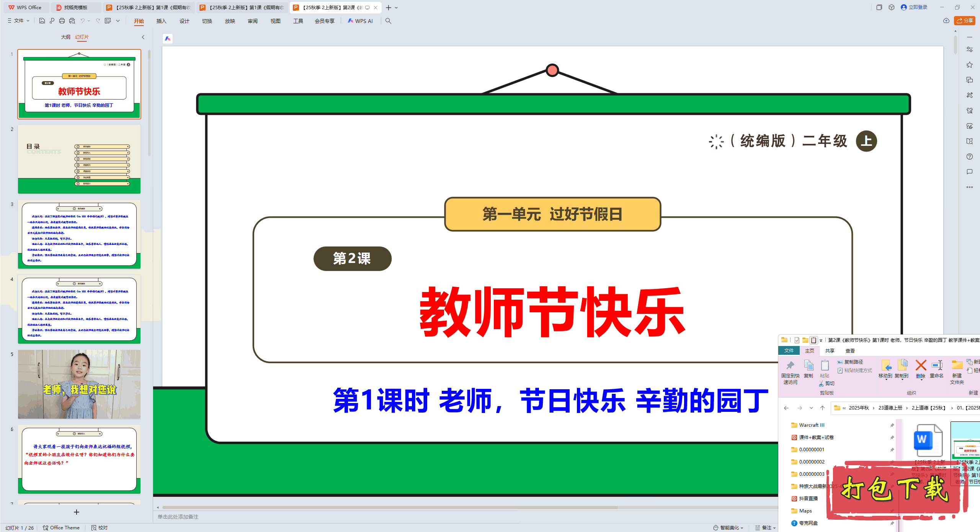The width and height of the screenshot is (980, 532).
Task: Click the search magnifier icon in ribbon
Action: point(388,21)
